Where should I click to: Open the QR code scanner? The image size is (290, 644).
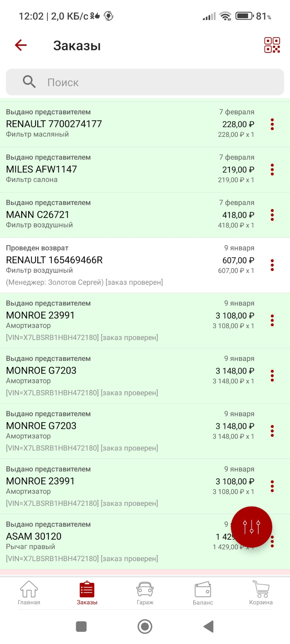point(272,45)
